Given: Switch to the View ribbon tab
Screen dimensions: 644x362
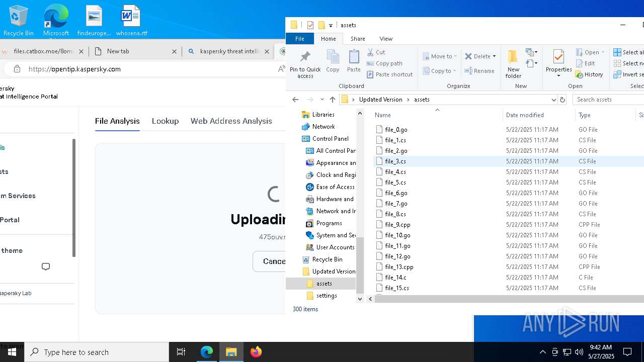Looking at the screenshot, I should click(386, 39).
